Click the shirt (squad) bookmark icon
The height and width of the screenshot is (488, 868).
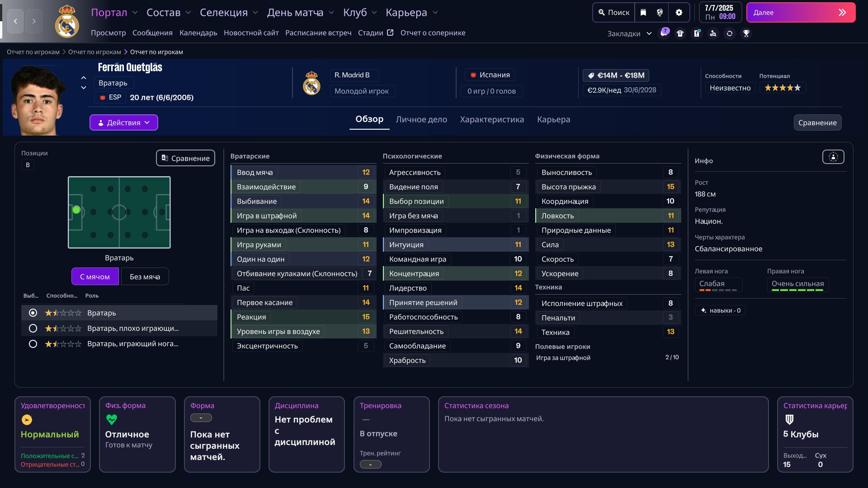click(x=680, y=33)
